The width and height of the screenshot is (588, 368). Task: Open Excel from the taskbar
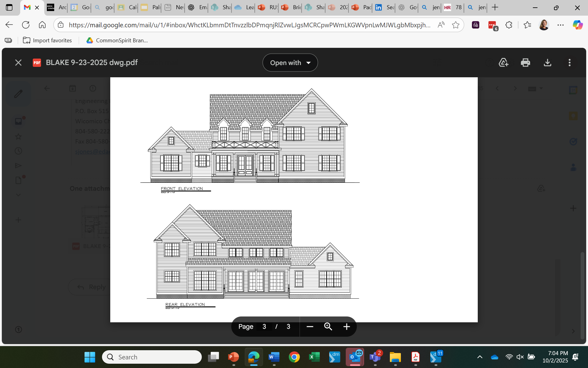(x=314, y=357)
